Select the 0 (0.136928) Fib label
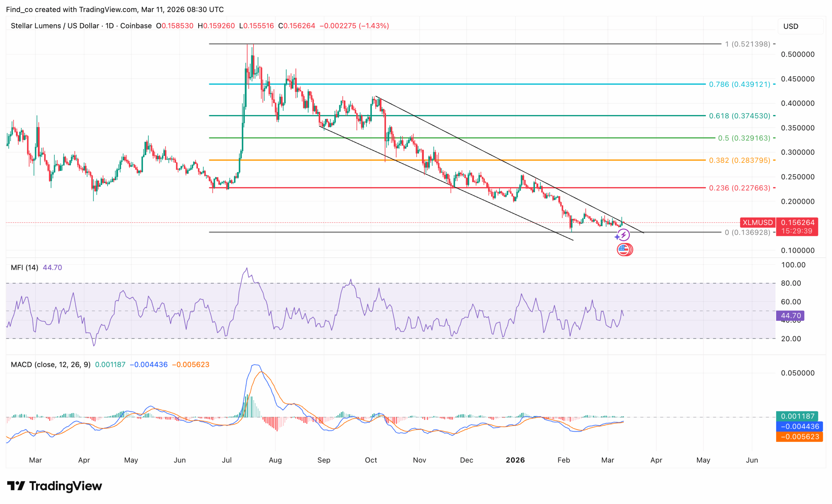Image resolution: width=832 pixels, height=504 pixels. pos(747,232)
